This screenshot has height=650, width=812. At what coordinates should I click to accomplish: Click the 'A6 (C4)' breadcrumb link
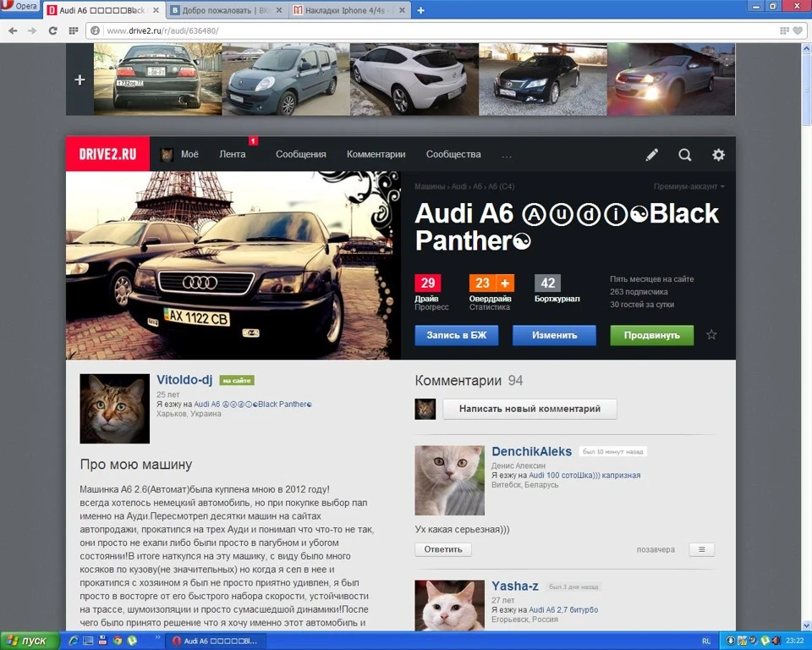[501, 186]
